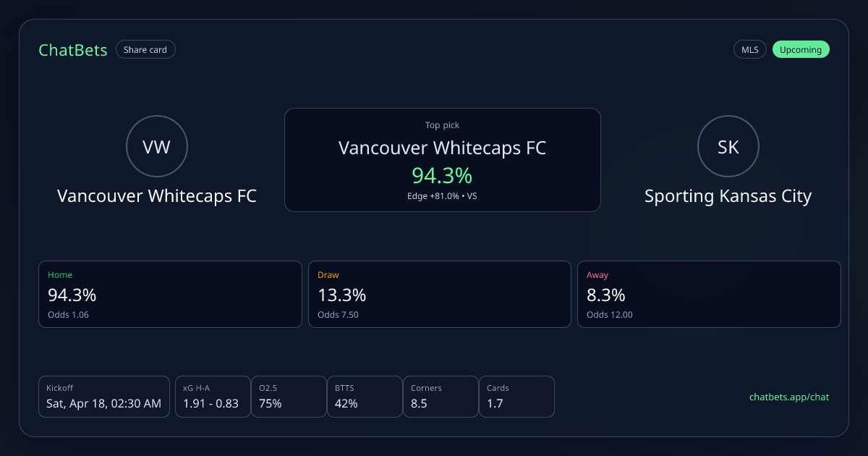Viewport: 868px width, 456px height.
Task: Select the MLS league tag
Action: click(x=750, y=50)
